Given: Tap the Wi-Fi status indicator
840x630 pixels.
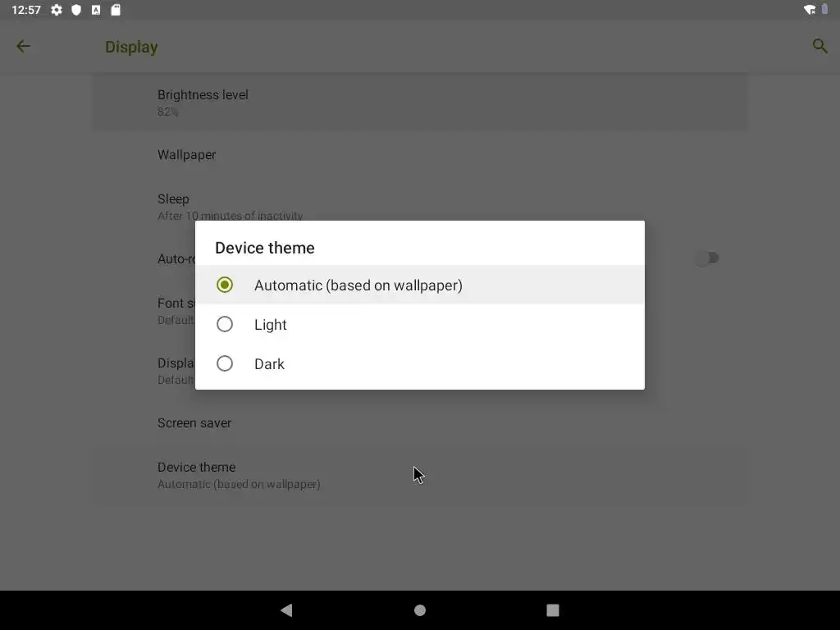Looking at the screenshot, I should [x=810, y=10].
